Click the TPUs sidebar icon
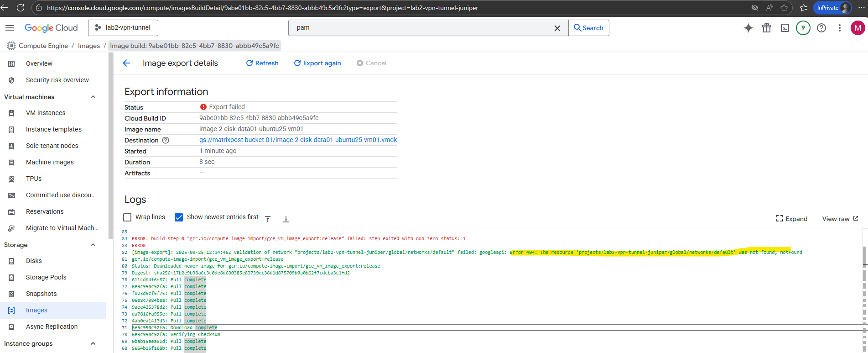The image size is (868, 353). pos(11,179)
